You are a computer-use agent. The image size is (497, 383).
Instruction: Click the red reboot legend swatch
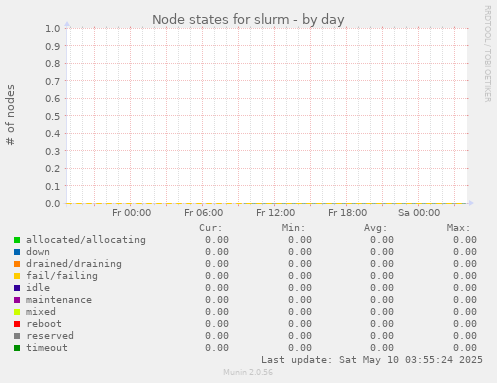[x=17, y=324]
